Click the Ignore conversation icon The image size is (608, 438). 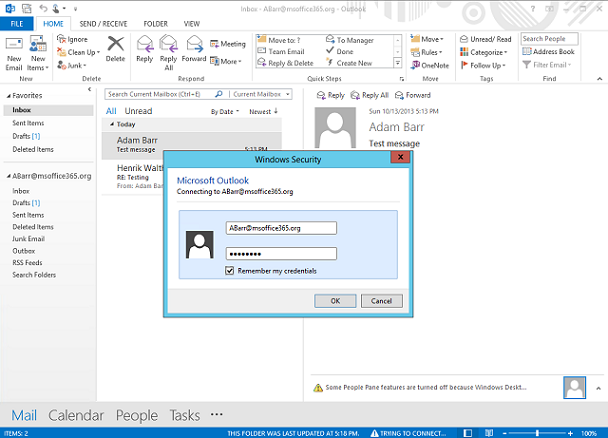point(61,39)
